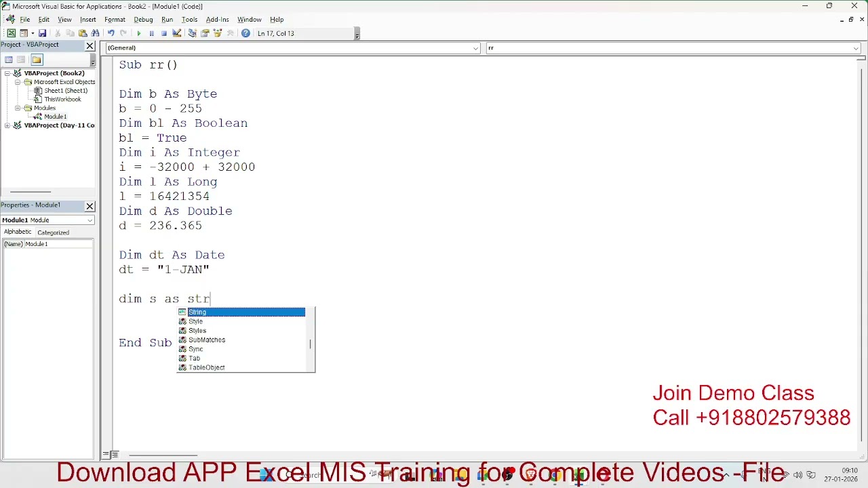Click the Break (pause) toolbar icon

[x=151, y=33]
